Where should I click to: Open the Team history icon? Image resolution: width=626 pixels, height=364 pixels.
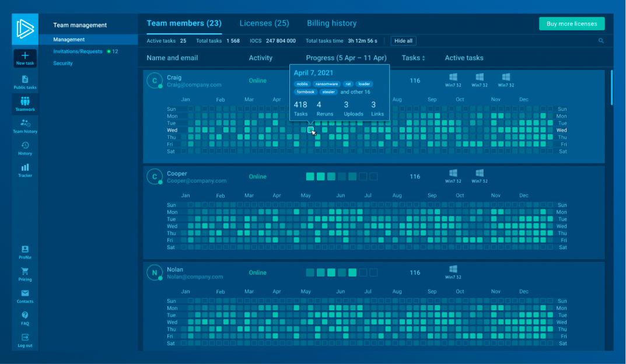point(25,124)
